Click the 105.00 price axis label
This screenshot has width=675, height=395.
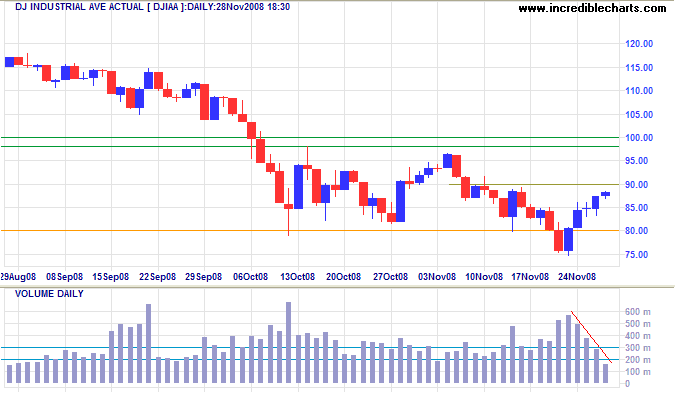click(639, 115)
